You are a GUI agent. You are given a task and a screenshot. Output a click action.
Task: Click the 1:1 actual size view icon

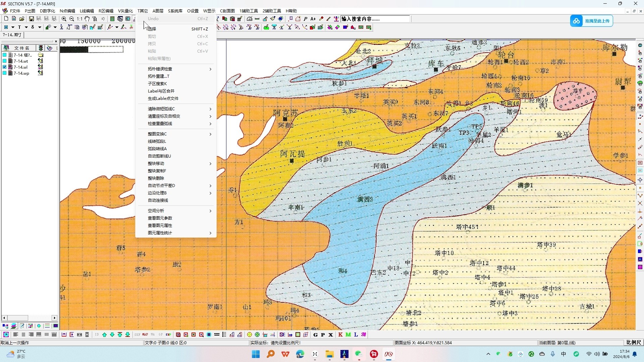point(79,19)
